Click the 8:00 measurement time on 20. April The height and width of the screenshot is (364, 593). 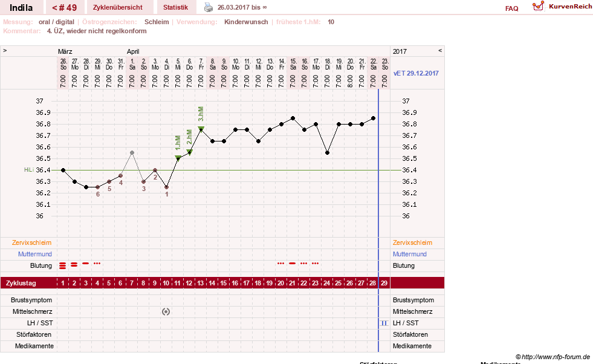pos(351,82)
